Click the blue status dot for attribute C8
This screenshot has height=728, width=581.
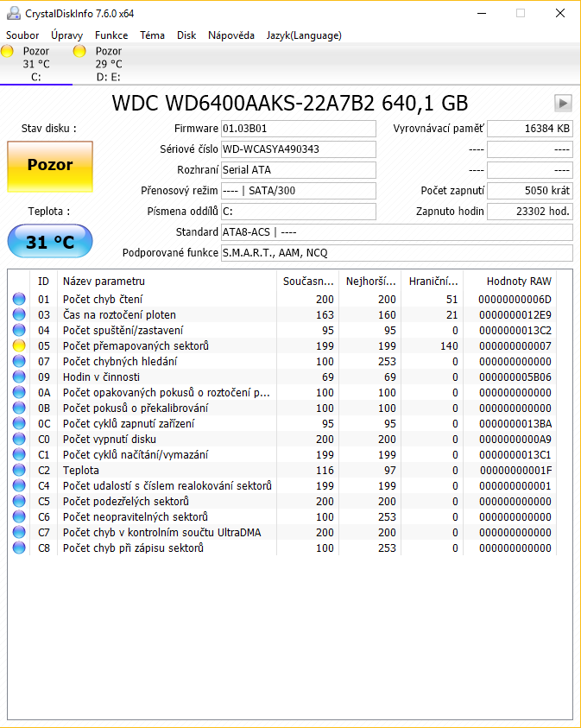pos(19,548)
